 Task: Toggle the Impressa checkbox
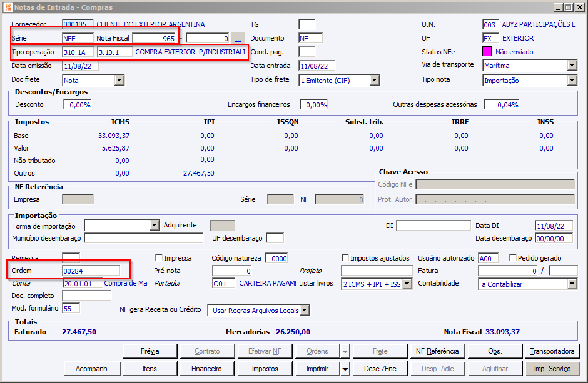click(160, 258)
